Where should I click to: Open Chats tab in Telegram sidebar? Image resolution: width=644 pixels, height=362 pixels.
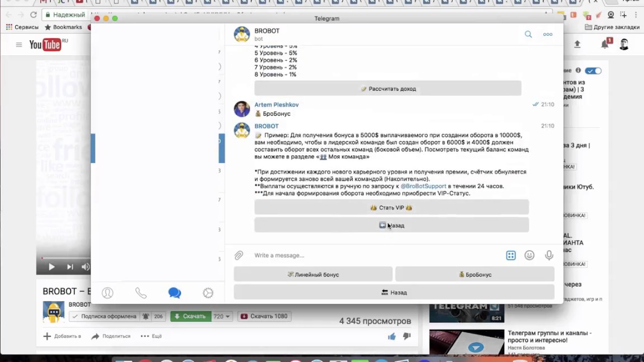coord(175,293)
